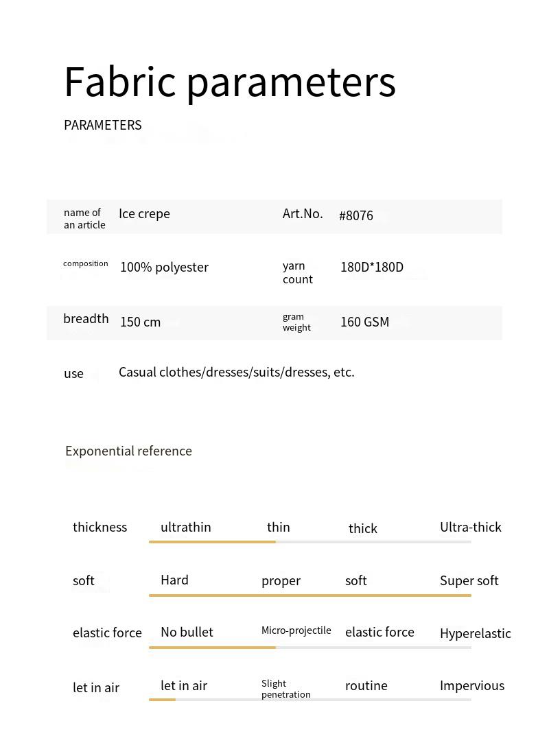Click the Micro-projectile elasticity label
This screenshot has width=549, height=756.
pyautogui.click(x=296, y=630)
